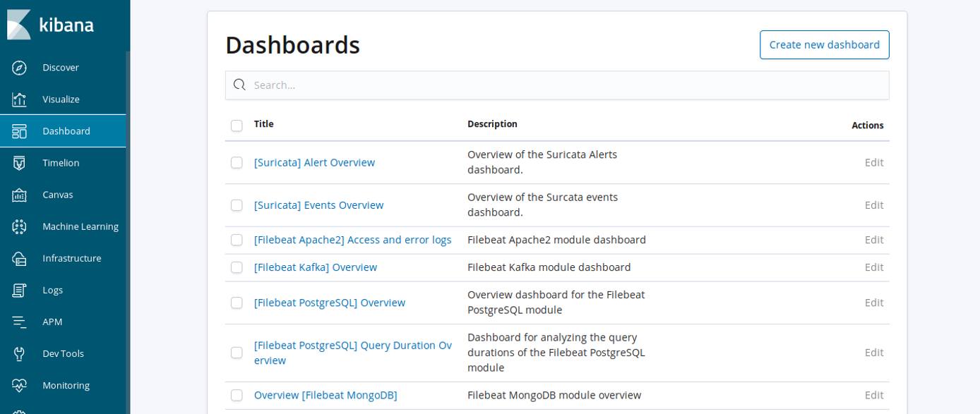The image size is (980, 414).
Task: Check the select-all checkbox in table header
Action: [237, 125]
